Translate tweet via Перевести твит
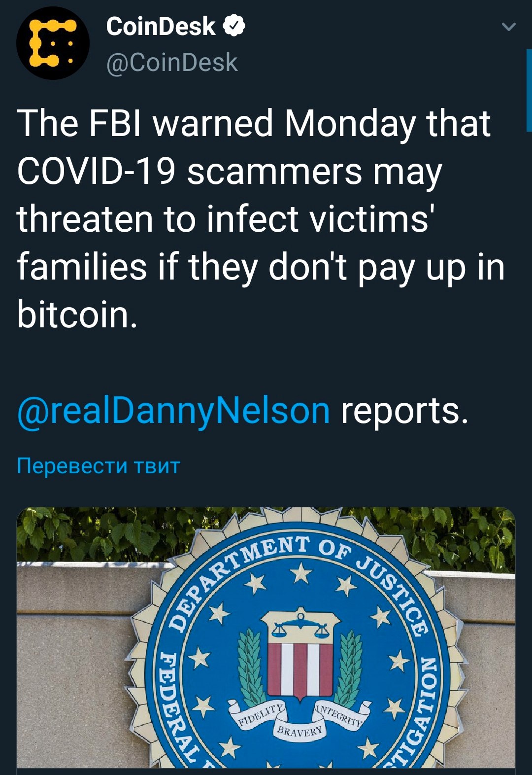This screenshot has width=532, height=775. coord(99,465)
